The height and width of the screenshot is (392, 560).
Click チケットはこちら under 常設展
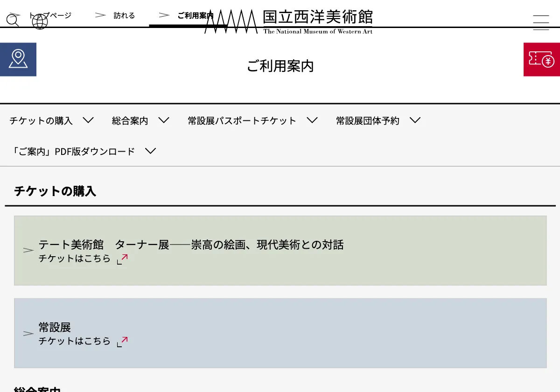click(75, 341)
